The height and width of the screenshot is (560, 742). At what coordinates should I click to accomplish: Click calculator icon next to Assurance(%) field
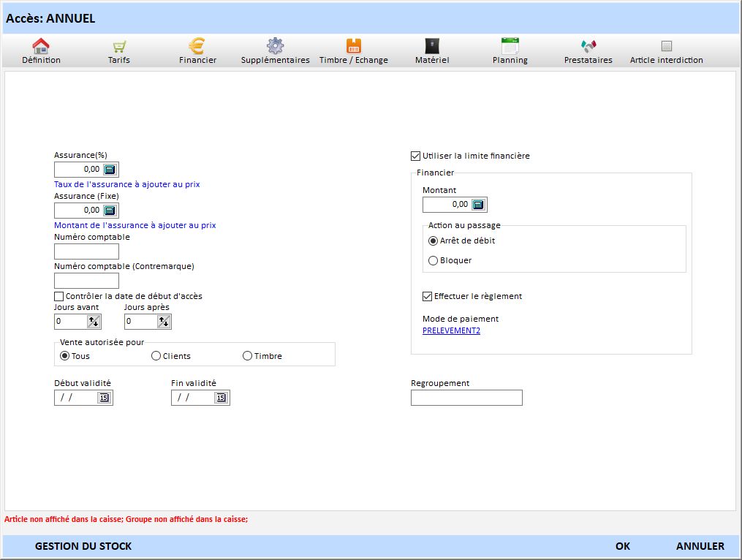pyautogui.click(x=110, y=170)
